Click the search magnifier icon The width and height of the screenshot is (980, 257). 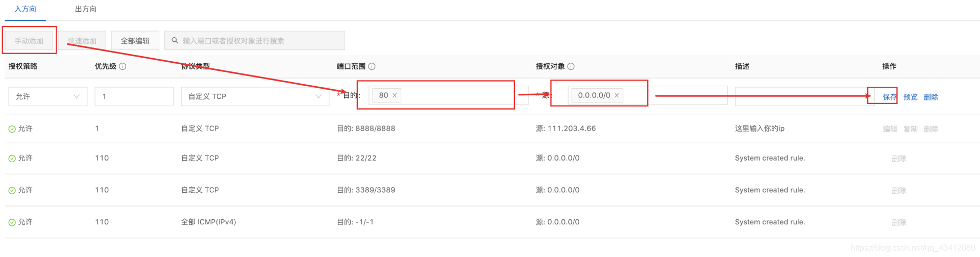(175, 40)
